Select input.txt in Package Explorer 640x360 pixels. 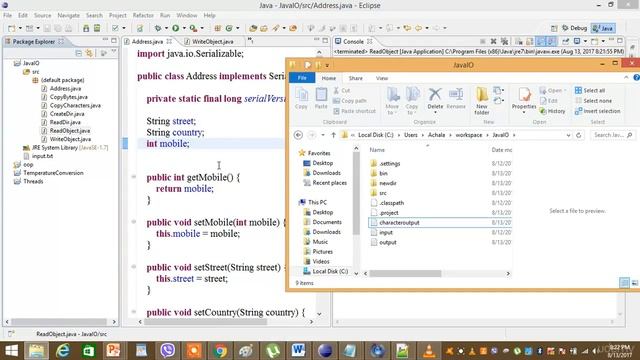(x=39, y=156)
